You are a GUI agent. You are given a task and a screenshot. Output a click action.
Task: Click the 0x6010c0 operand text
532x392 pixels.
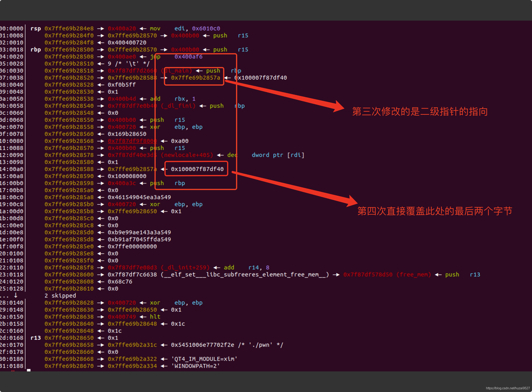[206, 28]
